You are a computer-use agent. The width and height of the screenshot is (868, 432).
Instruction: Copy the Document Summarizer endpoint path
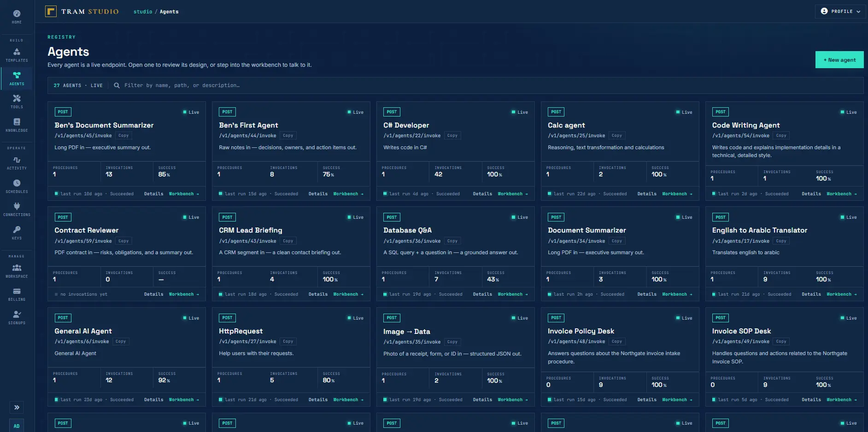point(617,241)
